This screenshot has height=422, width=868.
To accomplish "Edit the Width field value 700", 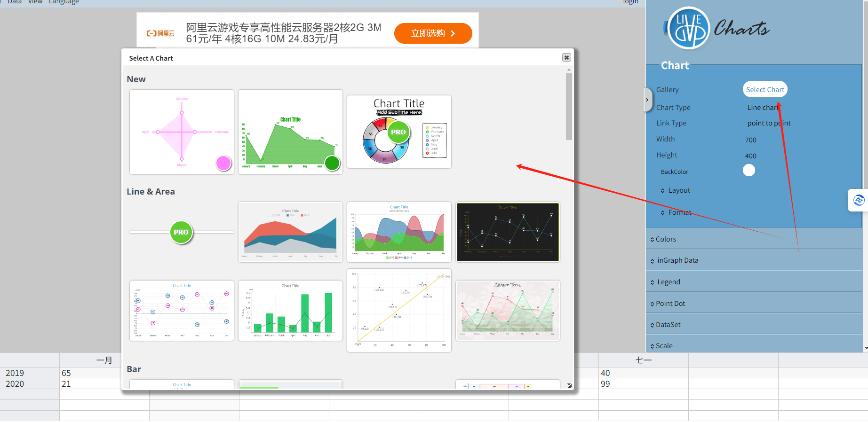I will coord(751,140).
